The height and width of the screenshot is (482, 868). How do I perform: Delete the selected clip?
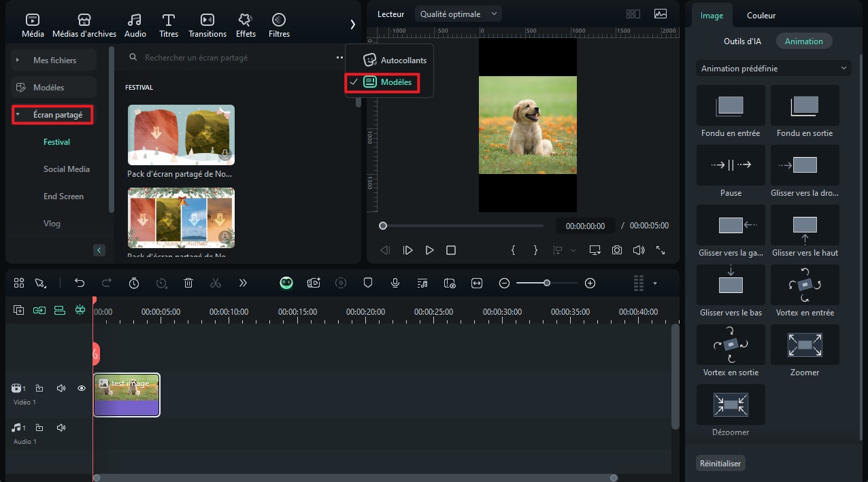click(x=188, y=283)
